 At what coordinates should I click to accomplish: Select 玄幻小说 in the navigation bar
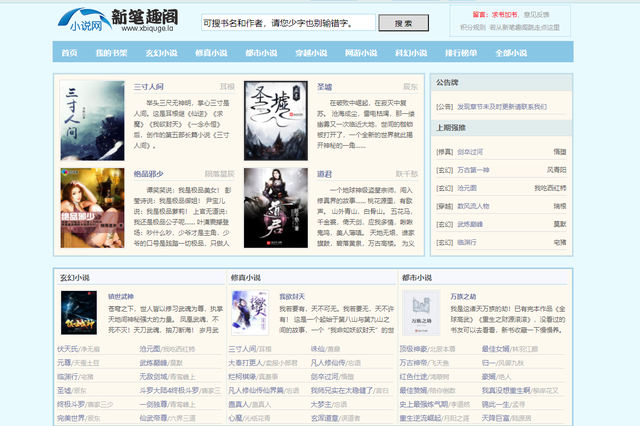pos(162,53)
